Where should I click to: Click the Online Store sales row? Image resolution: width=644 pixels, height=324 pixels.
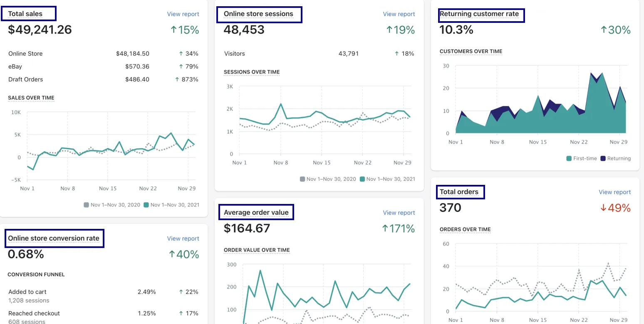(x=103, y=54)
